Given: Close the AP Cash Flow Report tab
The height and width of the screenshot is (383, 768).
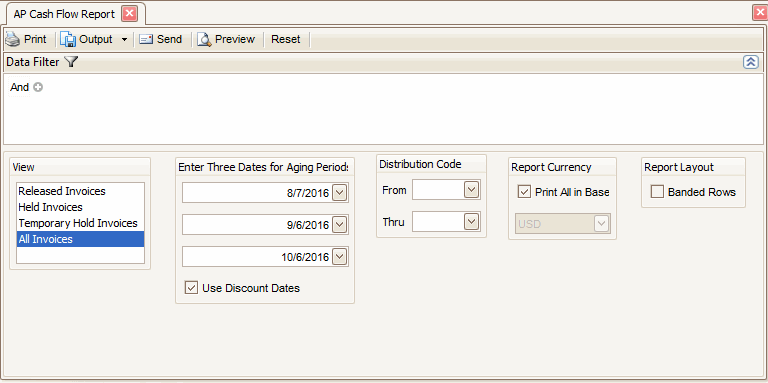Looking at the screenshot, I should click(129, 14).
